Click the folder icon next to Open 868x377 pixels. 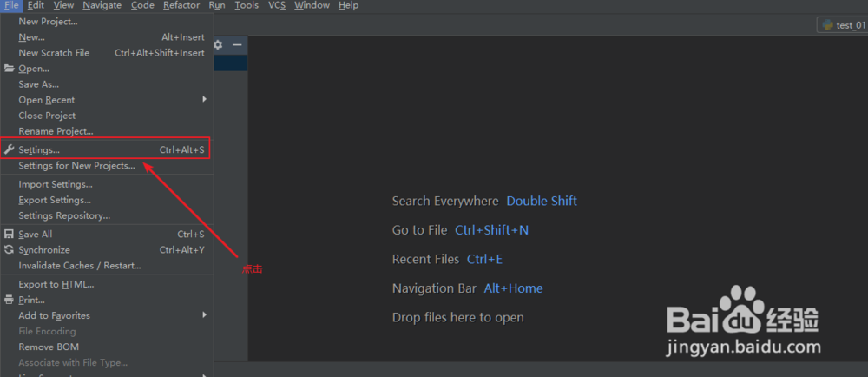click(x=10, y=69)
